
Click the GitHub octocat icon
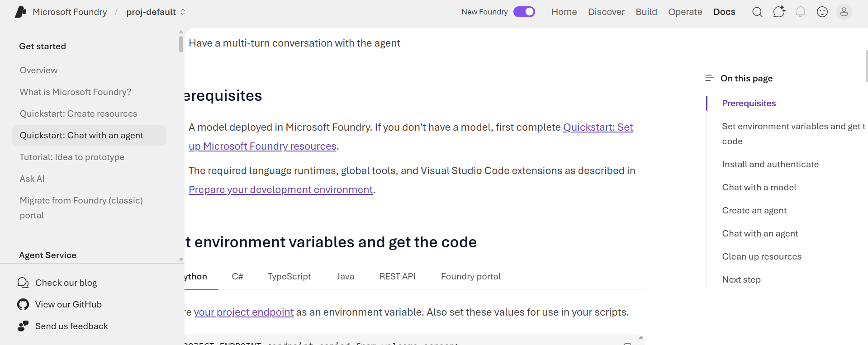(x=23, y=304)
